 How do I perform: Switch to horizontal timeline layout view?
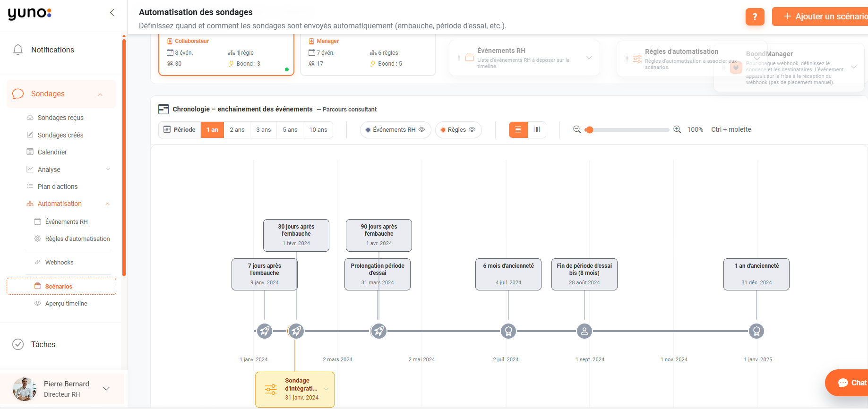pyautogui.click(x=518, y=129)
